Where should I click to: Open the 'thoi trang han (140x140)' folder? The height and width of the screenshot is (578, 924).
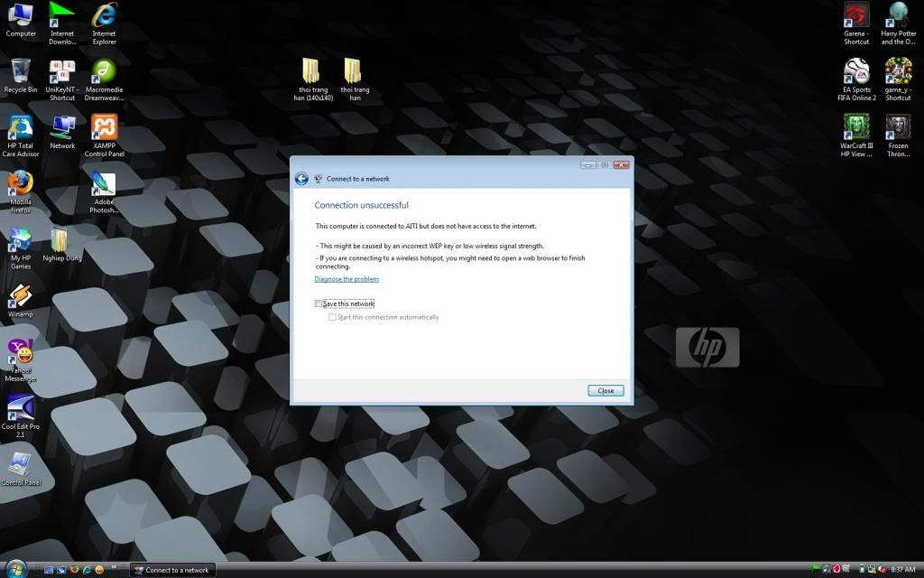pos(310,71)
